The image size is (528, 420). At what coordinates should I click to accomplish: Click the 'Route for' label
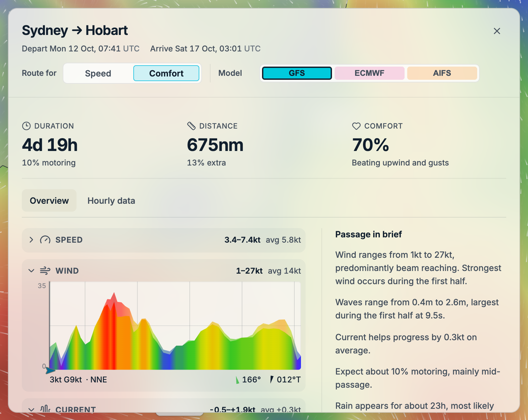(x=39, y=73)
